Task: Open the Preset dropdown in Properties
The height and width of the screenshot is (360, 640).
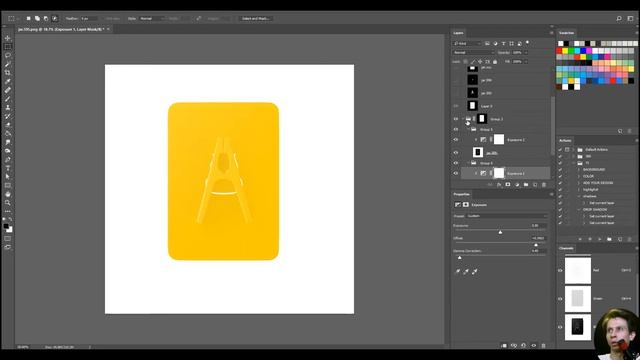Action: 506,216
